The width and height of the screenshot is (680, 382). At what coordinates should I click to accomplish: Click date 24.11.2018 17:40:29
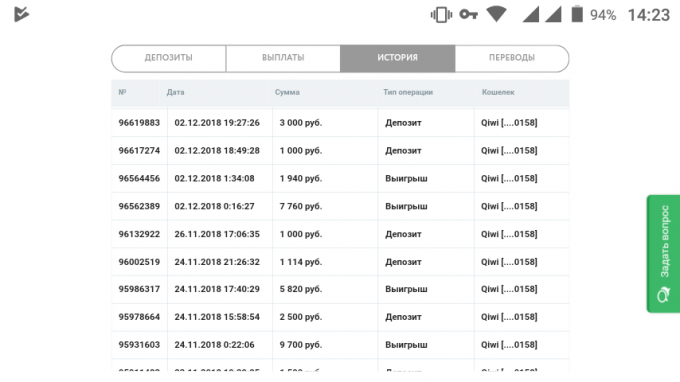tap(217, 289)
